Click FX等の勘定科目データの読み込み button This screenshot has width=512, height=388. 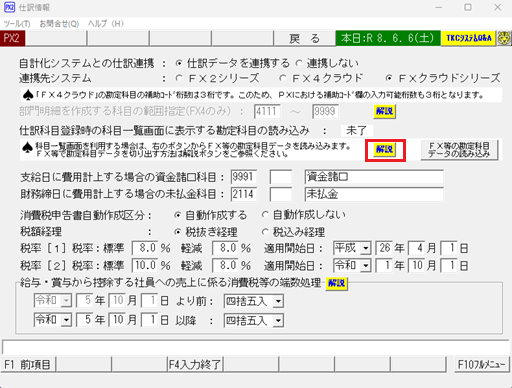point(459,150)
